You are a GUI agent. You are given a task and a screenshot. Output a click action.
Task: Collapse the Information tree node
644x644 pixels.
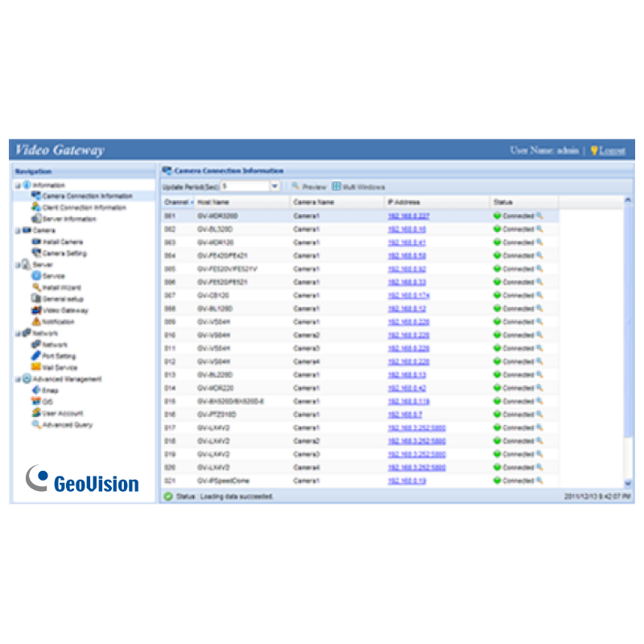[x=17, y=185]
